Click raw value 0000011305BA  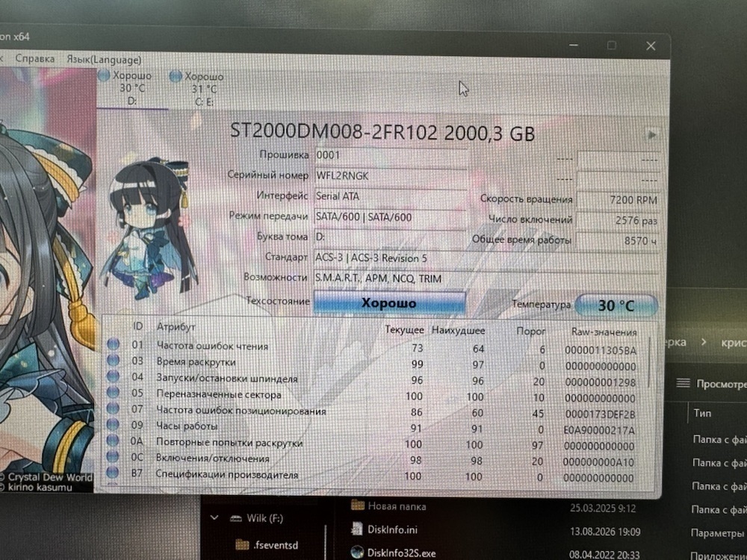click(x=601, y=350)
